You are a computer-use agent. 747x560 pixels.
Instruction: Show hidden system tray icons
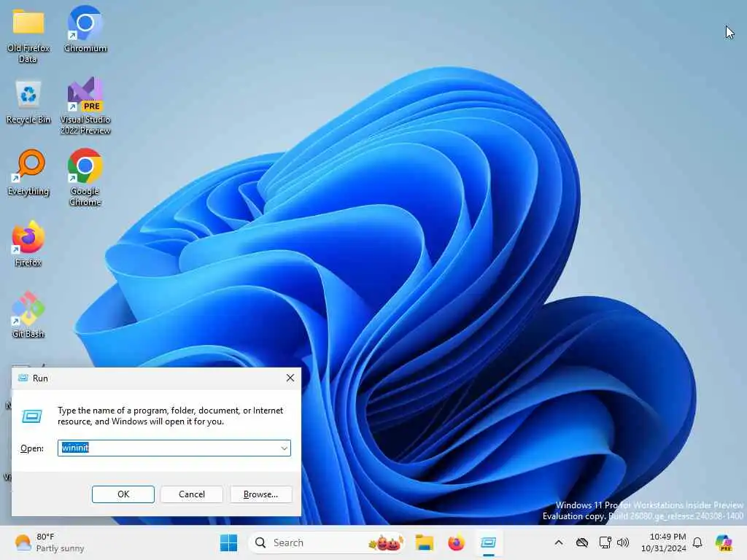[x=559, y=542]
